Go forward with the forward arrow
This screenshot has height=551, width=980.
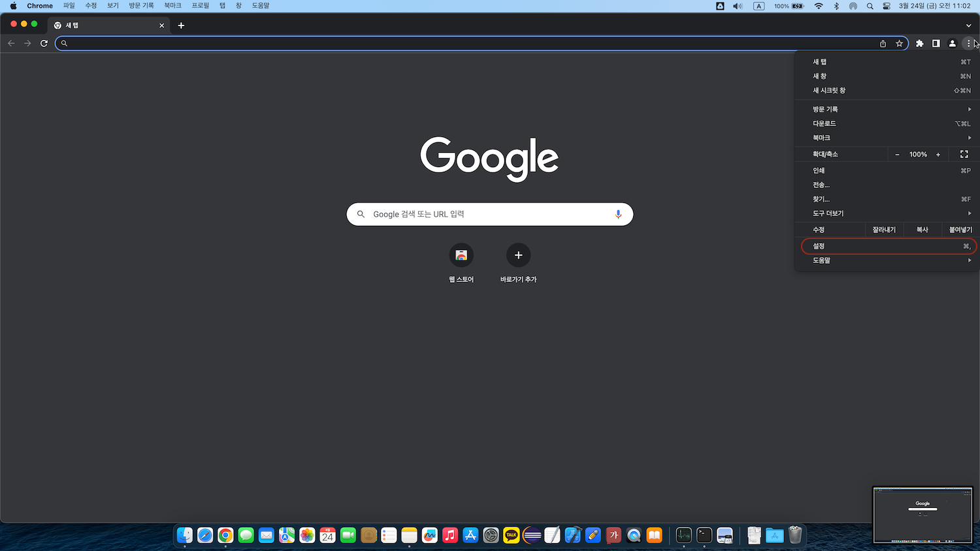(x=27, y=43)
